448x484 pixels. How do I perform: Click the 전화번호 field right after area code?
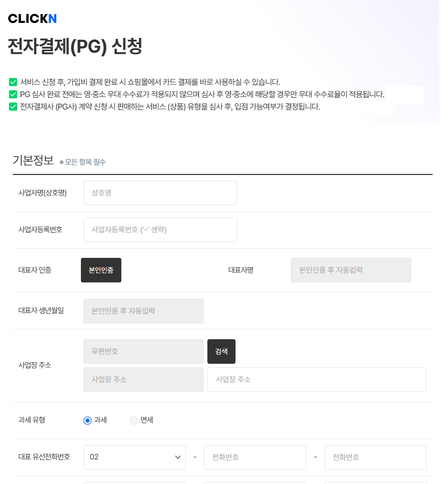point(254,457)
